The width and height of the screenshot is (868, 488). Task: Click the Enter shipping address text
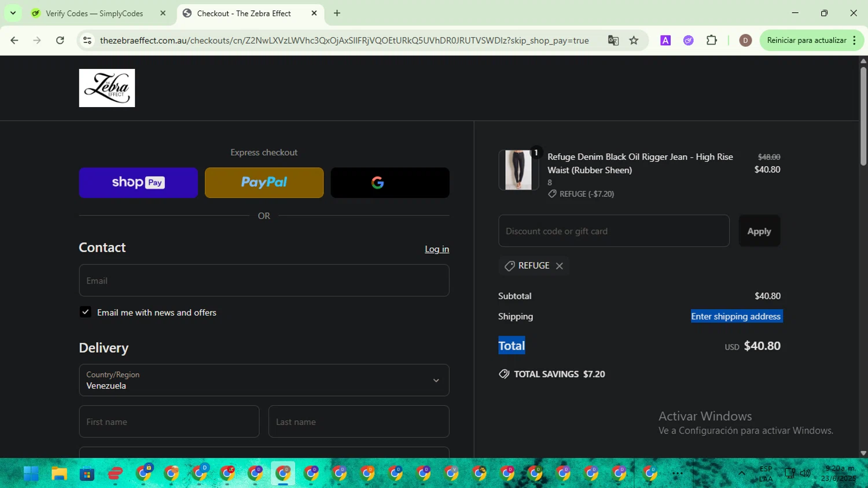[736, 317]
